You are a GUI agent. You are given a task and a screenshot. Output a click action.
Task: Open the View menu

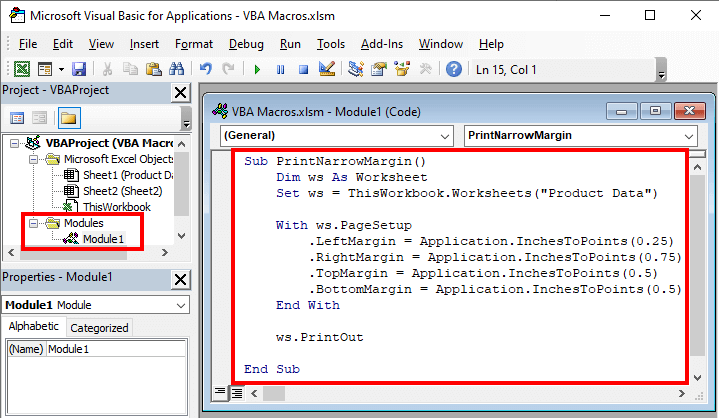coord(101,44)
